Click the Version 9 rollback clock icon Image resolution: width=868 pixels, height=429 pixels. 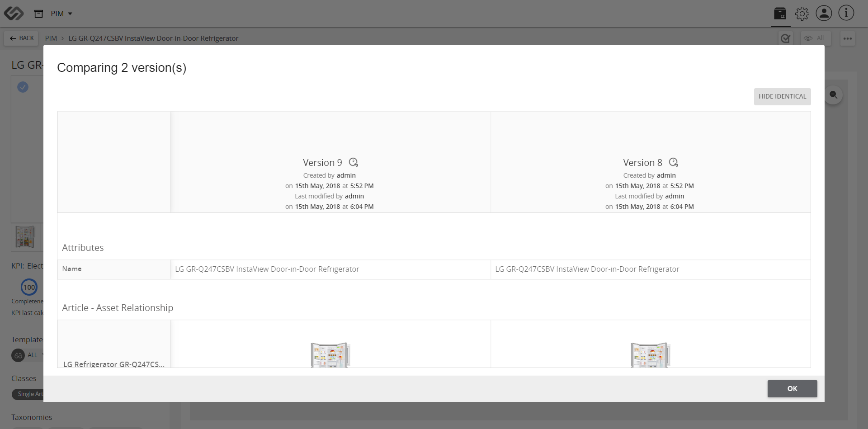(354, 162)
